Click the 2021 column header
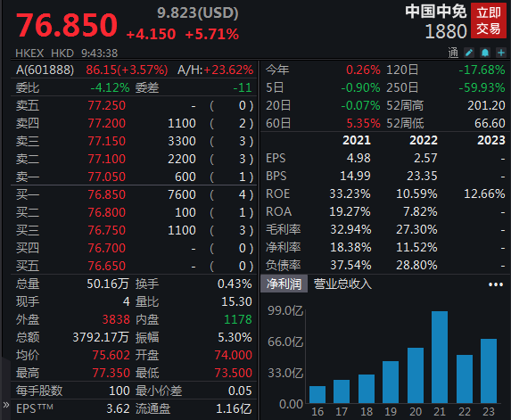The width and height of the screenshot is (511, 420). pos(357,140)
